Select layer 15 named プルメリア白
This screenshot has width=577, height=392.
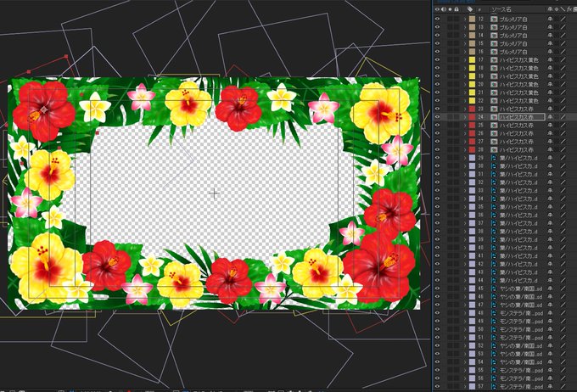pyautogui.click(x=513, y=43)
